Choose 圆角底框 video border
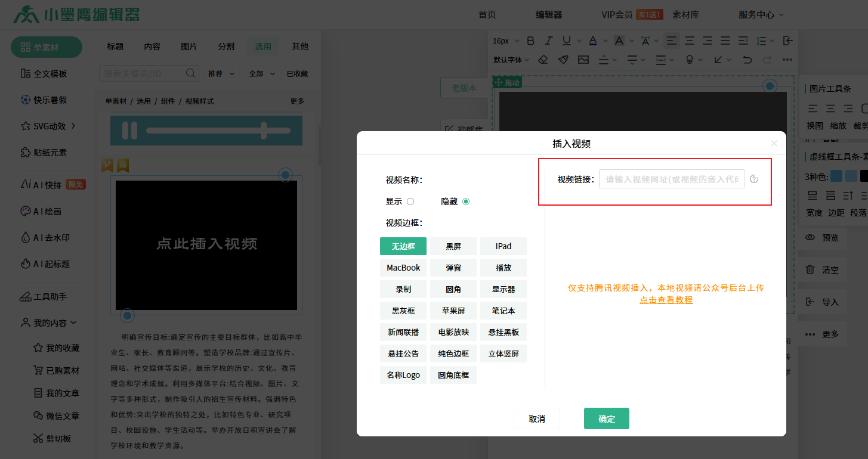The width and height of the screenshot is (868, 459). point(453,375)
